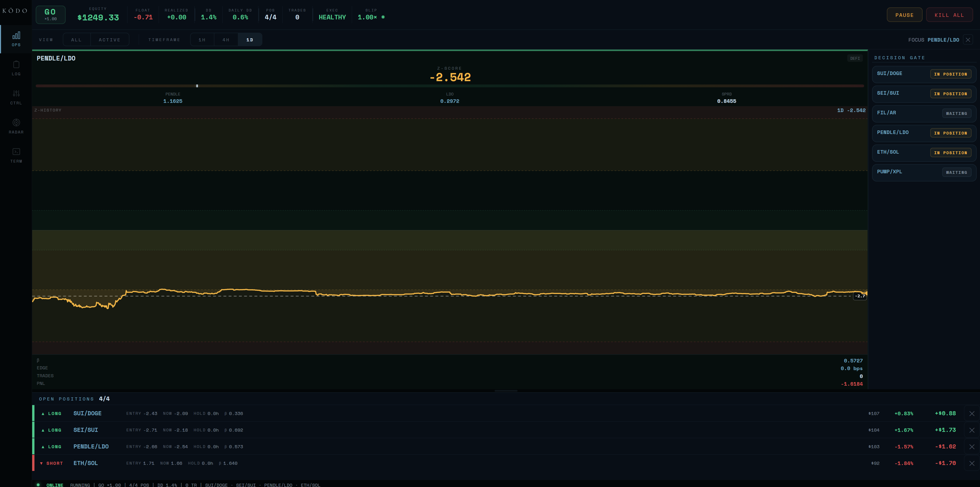Close the SUI/DOGE position with its X icon
Screen dimensions: 980x487
[972, 413]
